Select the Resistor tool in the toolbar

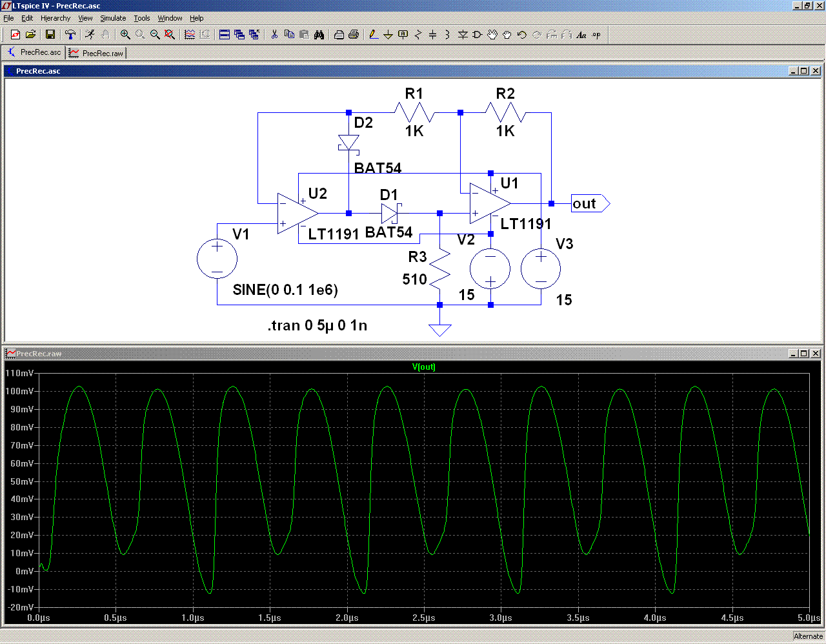click(x=418, y=35)
